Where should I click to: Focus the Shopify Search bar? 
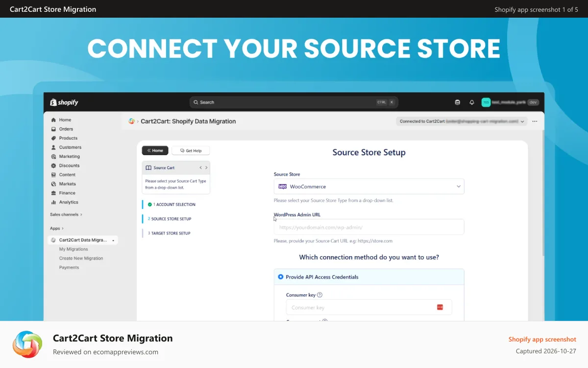coord(294,102)
